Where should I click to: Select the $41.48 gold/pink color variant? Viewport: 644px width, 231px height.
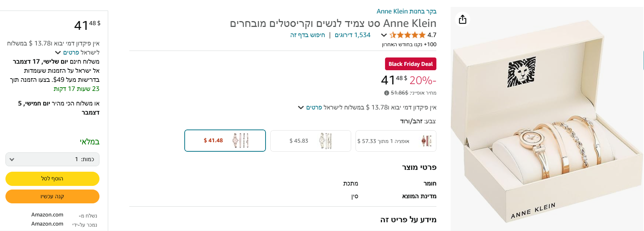click(225, 140)
